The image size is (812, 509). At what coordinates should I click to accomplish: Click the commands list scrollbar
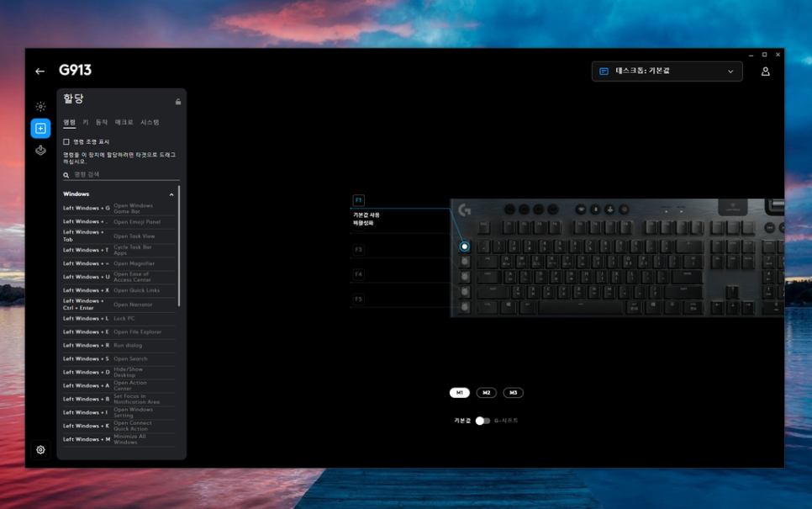tap(179, 246)
